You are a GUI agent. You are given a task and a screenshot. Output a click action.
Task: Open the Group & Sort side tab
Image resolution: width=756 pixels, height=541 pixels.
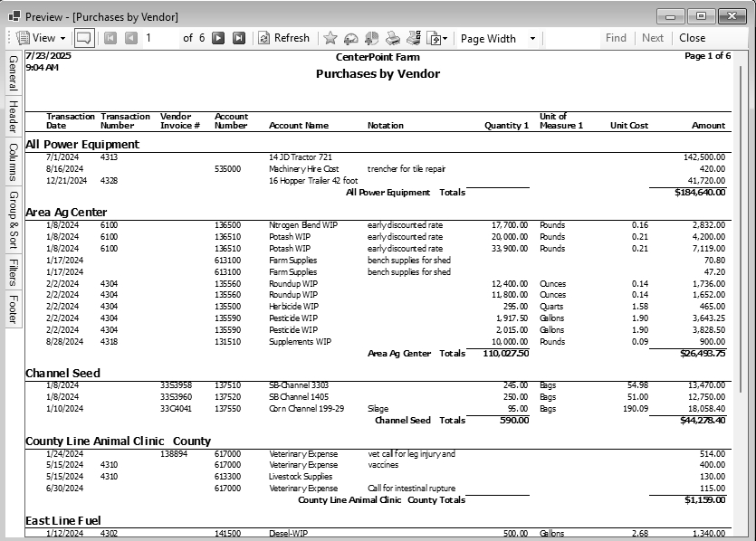[x=13, y=219]
